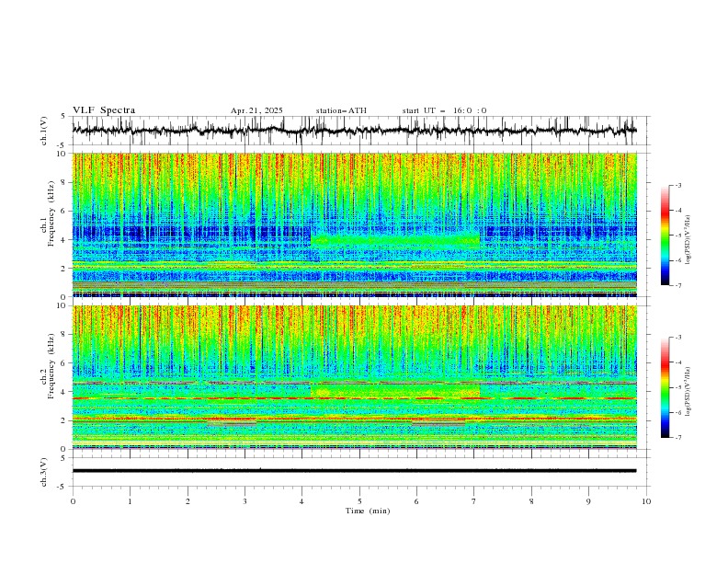Click the "VLF Spectra" title text
The height and width of the screenshot is (563, 728).
tap(104, 110)
